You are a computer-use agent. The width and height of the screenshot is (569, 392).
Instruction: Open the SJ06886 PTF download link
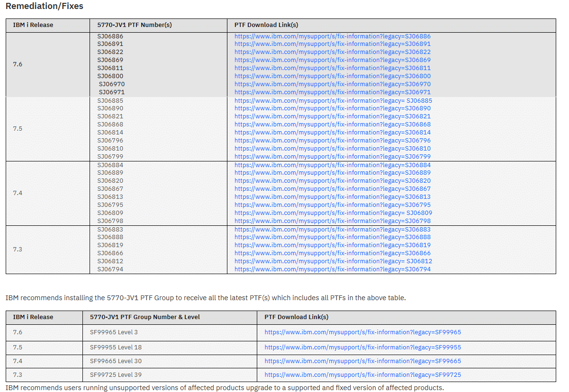(x=332, y=36)
